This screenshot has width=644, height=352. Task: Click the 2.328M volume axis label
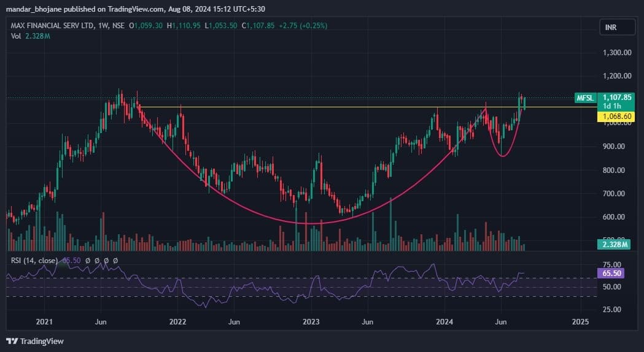point(614,245)
